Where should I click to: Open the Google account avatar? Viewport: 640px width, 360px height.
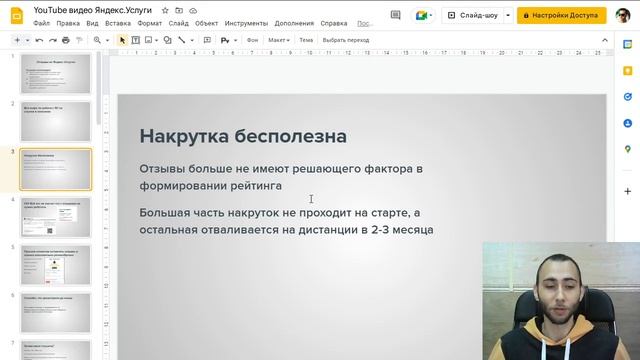(623, 16)
